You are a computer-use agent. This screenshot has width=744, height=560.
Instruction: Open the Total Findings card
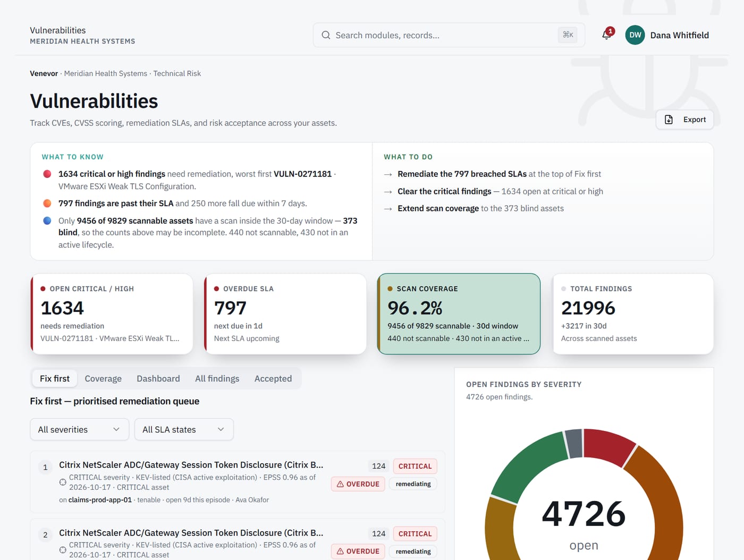(x=633, y=314)
